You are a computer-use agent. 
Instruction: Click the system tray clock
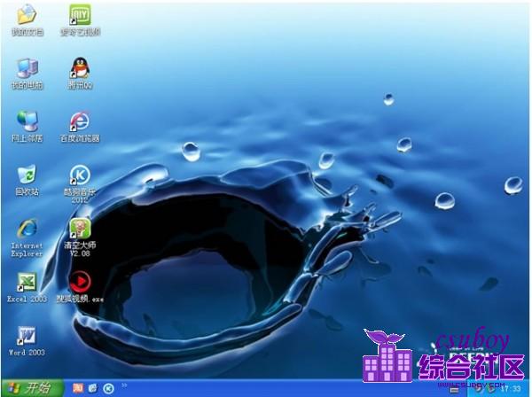512,389
